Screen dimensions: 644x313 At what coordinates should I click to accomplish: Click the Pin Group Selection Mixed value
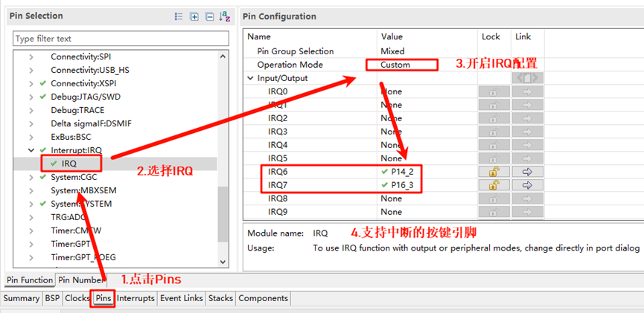(x=392, y=51)
